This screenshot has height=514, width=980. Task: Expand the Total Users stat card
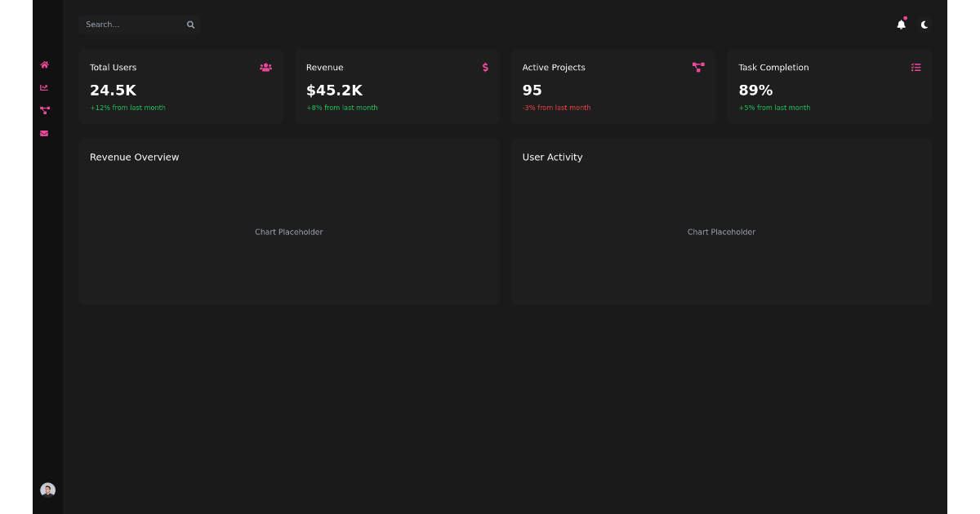[180, 86]
